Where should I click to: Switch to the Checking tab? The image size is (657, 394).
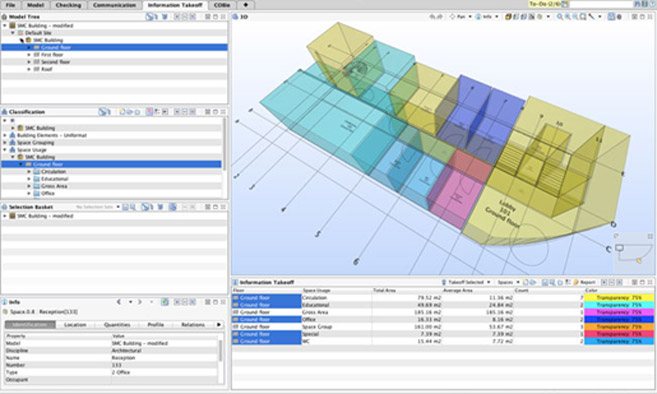tap(68, 5)
